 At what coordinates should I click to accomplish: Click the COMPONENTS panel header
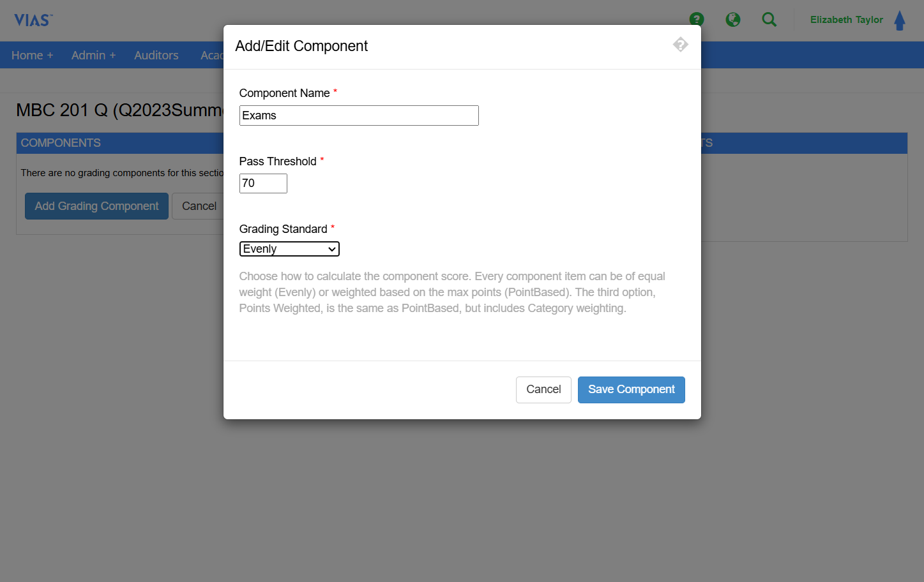pos(120,143)
